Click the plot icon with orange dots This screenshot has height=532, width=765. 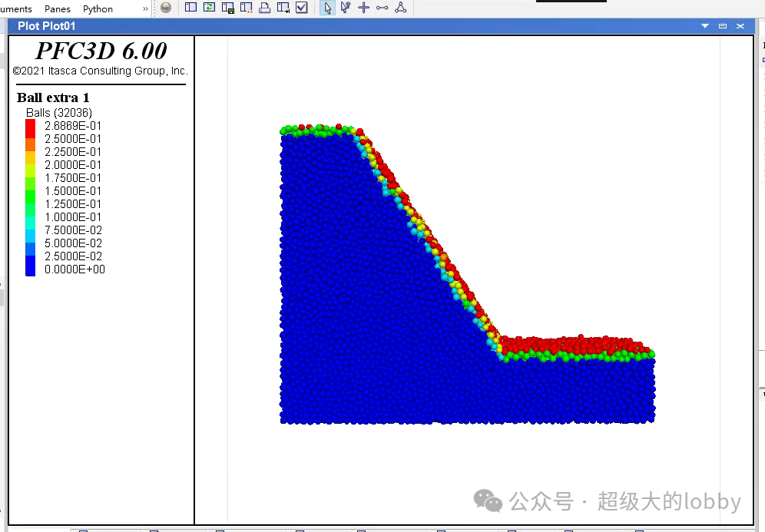247,8
